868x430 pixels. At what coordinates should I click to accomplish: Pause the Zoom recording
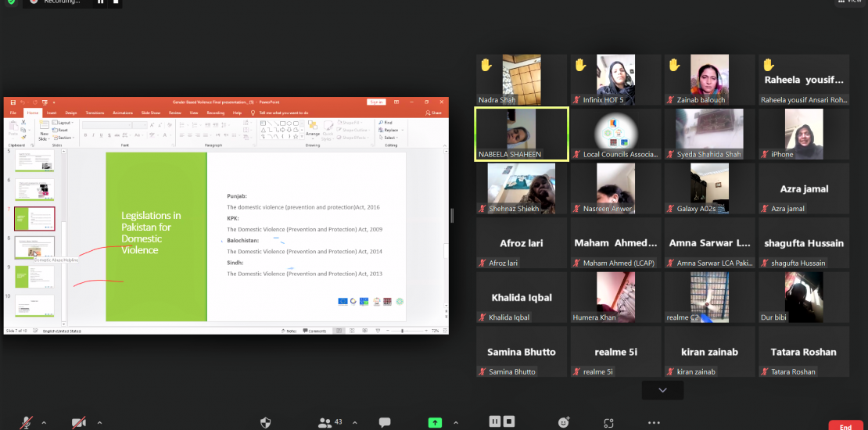(x=495, y=421)
